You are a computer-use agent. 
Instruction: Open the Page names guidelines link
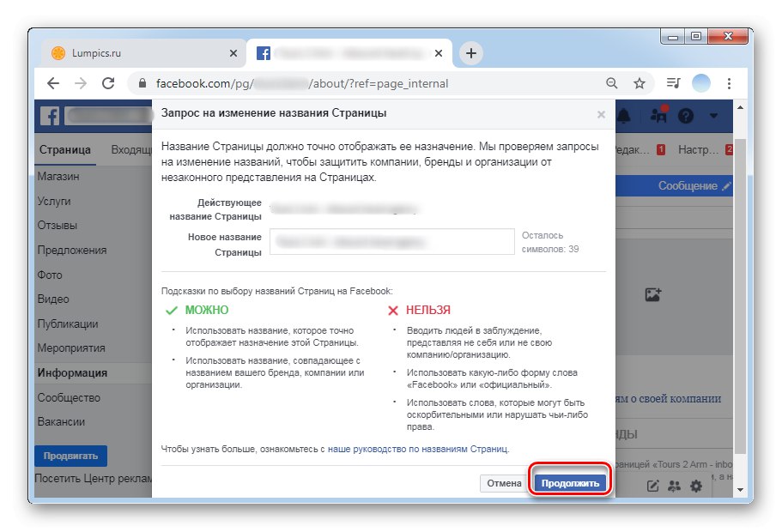click(417, 449)
